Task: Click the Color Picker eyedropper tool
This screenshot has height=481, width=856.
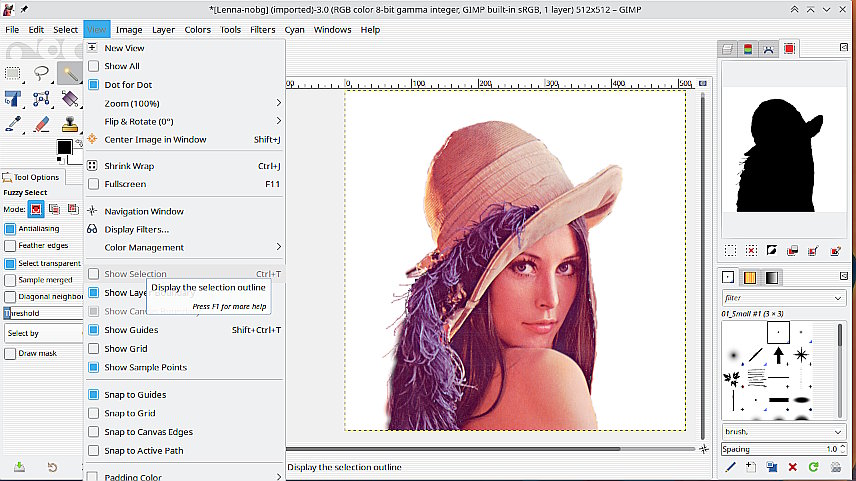Action: coord(13,125)
